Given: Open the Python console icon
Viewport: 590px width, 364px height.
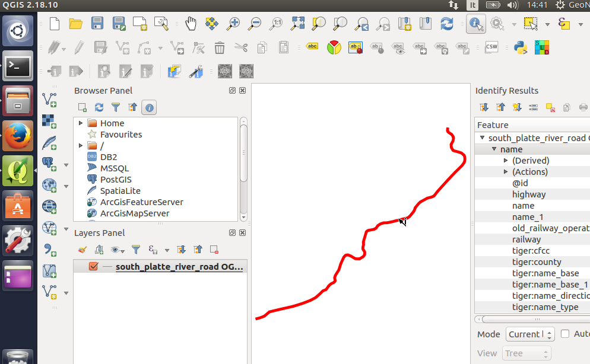Looking at the screenshot, I should pos(521,47).
